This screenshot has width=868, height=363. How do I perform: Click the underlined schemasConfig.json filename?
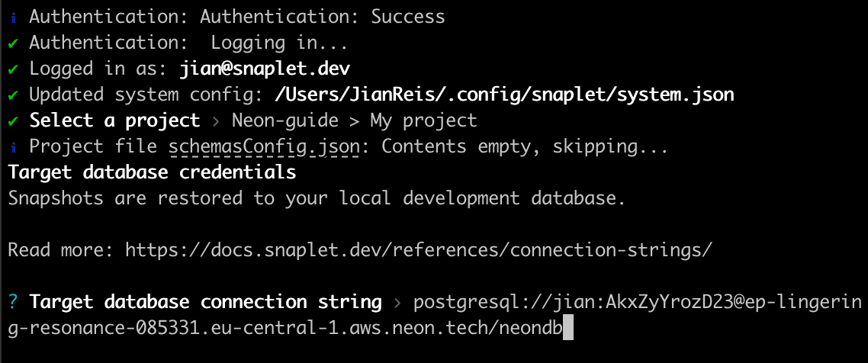point(275,146)
